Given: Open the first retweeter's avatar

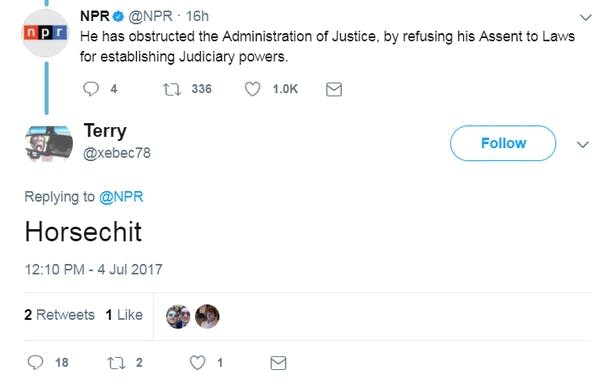Looking at the screenshot, I should 178,317.
